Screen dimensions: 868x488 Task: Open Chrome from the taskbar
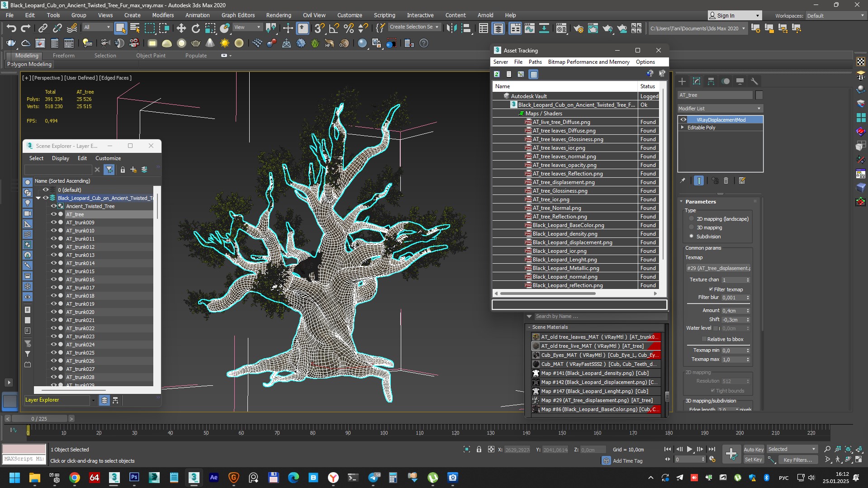click(x=75, y=478)
